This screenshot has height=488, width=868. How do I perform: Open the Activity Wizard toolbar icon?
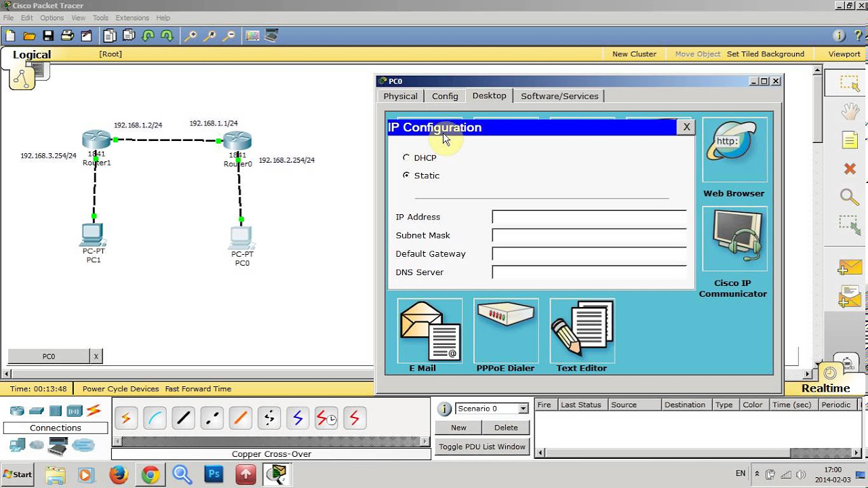coord(86,36)
